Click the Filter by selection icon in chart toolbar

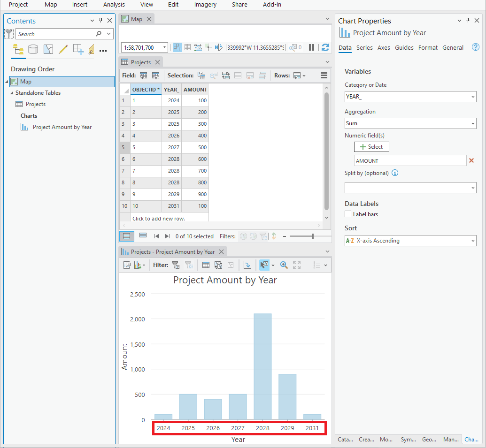pos(176,265)
